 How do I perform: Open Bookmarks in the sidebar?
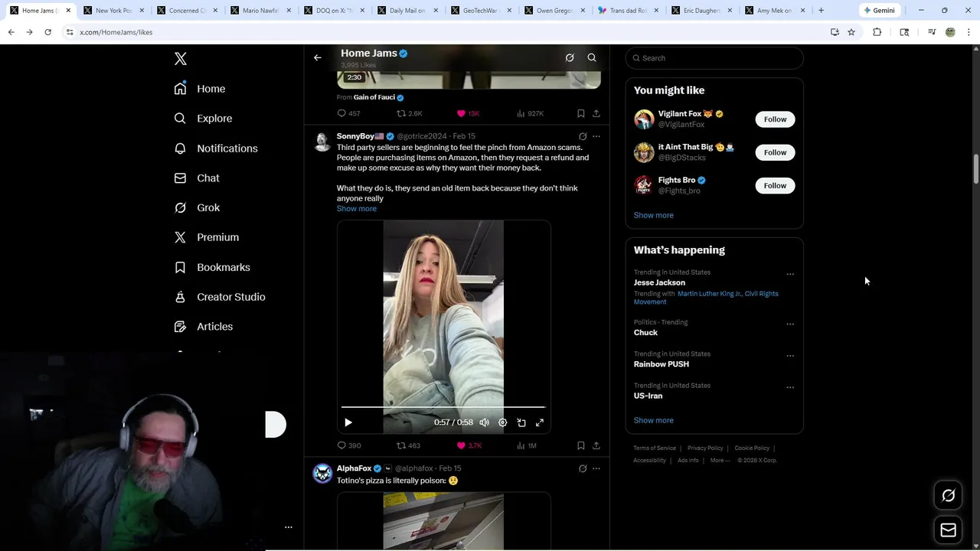coord(212,267)
